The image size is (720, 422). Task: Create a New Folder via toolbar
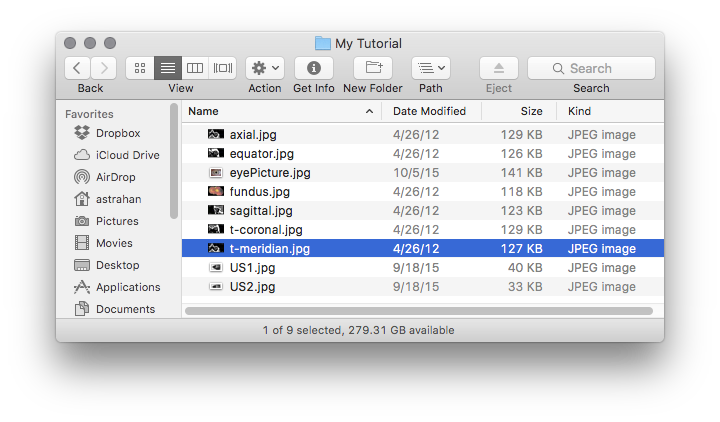(x=373, y=68)
